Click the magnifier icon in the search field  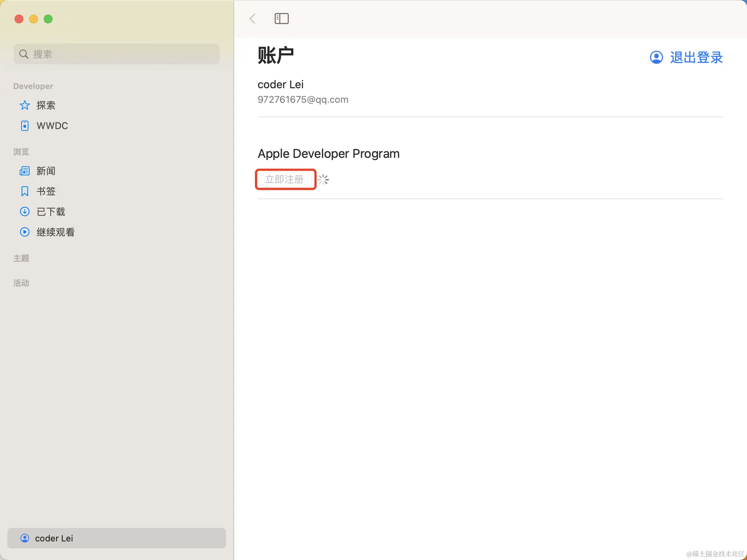[24, 54]
